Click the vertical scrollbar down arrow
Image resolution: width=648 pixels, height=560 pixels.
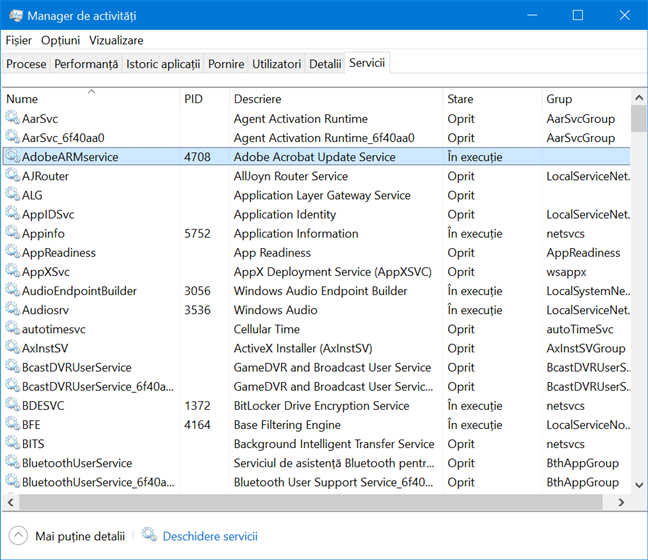pyautogui.click(x=639, y=485)
